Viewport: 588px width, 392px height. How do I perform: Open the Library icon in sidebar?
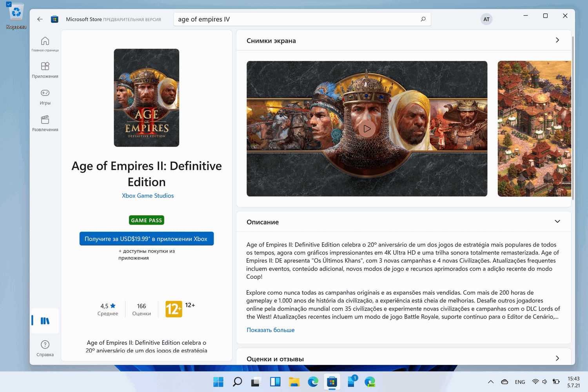point(45,321)
